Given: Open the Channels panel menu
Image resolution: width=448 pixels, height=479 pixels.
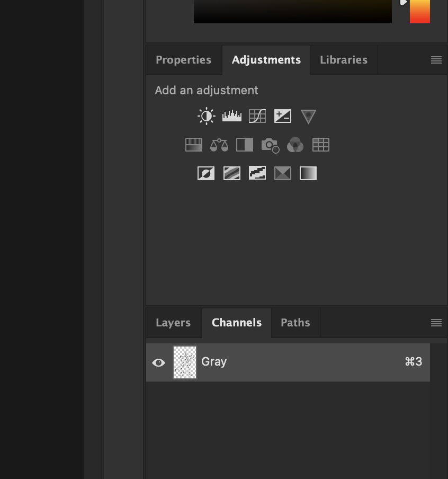Looking at the screenshot, I should (x=436, y=323).
